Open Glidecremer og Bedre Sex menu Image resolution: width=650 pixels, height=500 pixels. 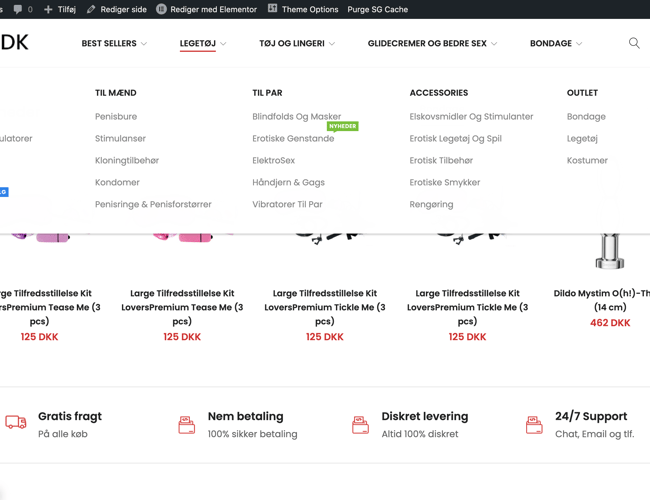[432, 44]
